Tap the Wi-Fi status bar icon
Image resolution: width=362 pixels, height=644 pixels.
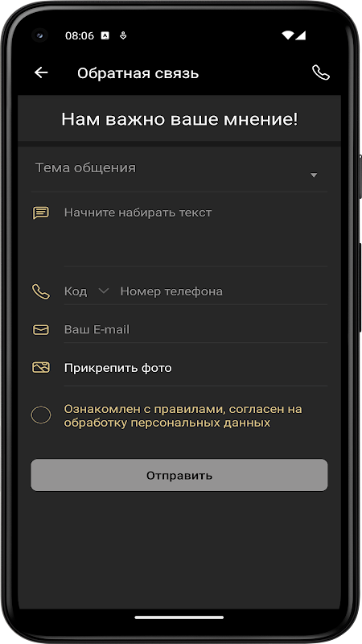[288, 35]
